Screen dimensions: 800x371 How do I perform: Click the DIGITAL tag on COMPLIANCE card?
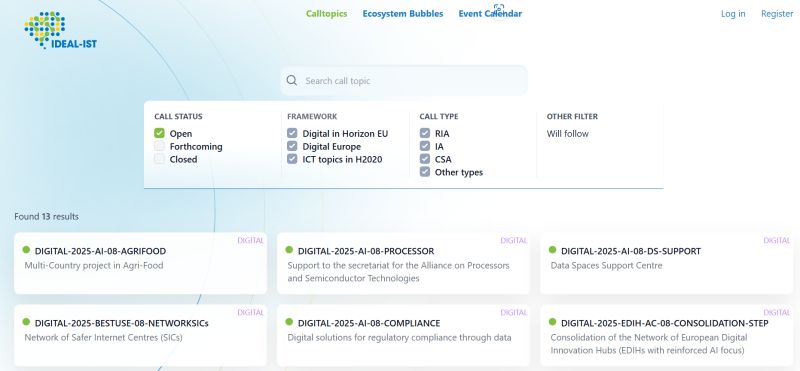[514, 312]
